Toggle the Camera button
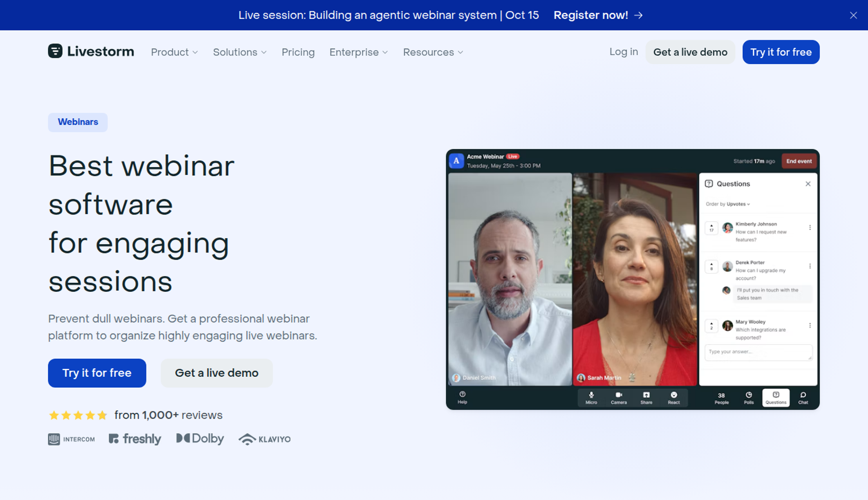 pos(618,398)
